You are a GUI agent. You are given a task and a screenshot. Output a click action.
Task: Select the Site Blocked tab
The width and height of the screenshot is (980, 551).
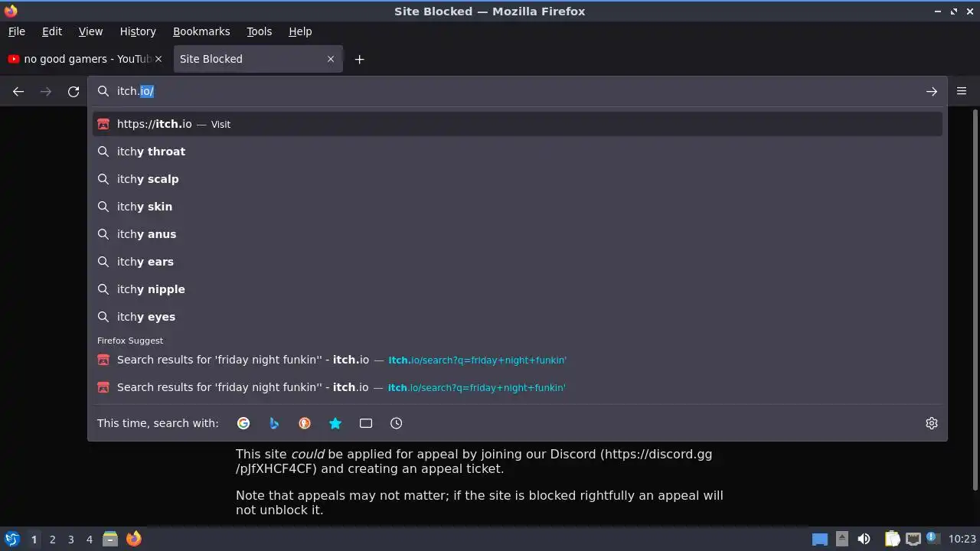pos(258,59)
